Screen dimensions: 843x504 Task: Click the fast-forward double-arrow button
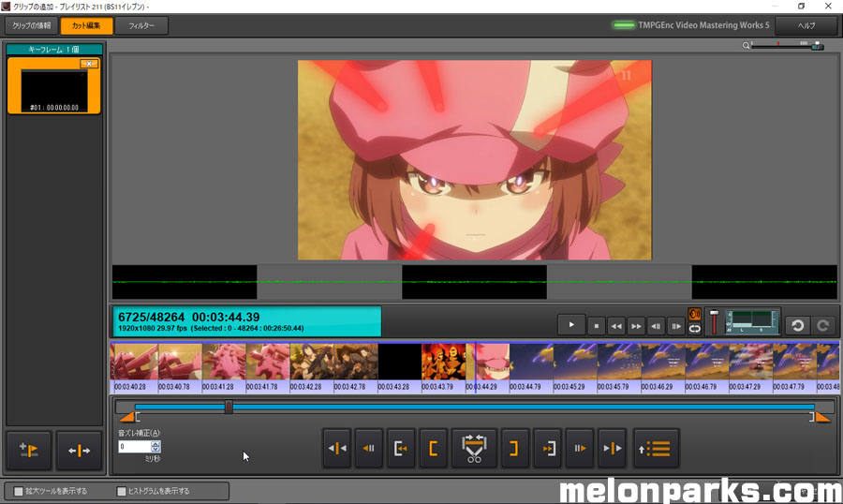[636, 326]
